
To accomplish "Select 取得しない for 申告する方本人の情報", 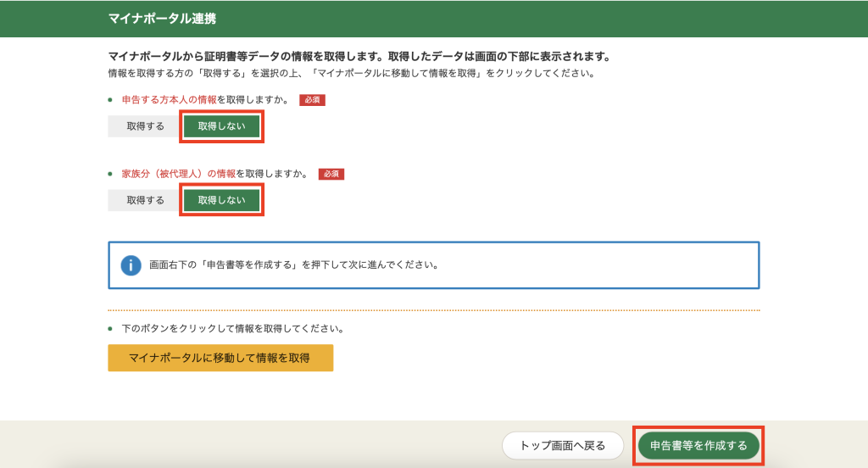I will [221, 126].
